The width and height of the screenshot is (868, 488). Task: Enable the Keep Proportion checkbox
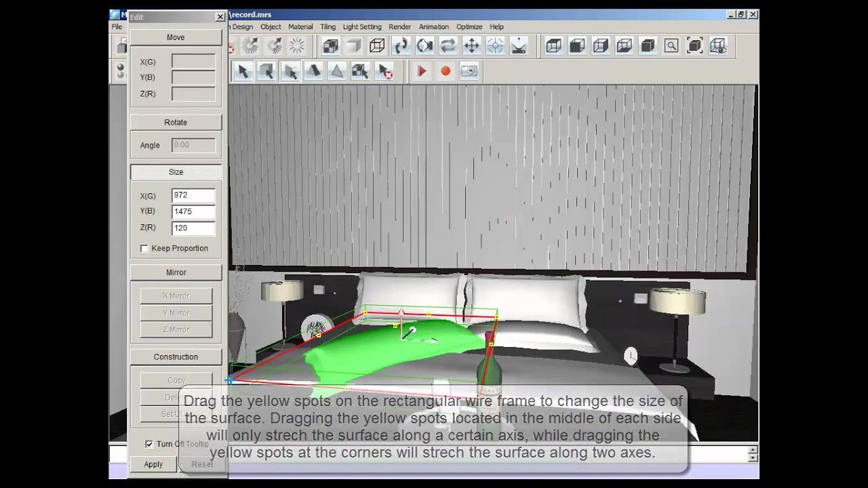144,249
